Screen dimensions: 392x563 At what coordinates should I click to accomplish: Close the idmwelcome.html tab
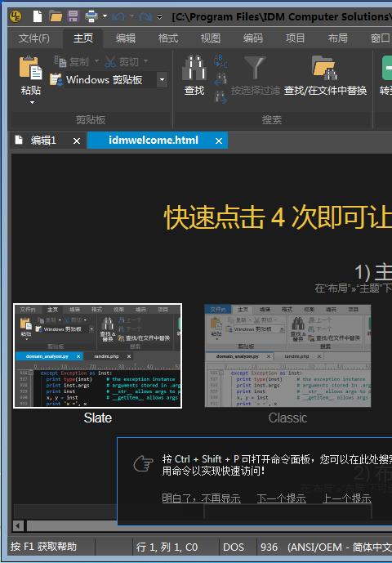[x=219, y=141]
